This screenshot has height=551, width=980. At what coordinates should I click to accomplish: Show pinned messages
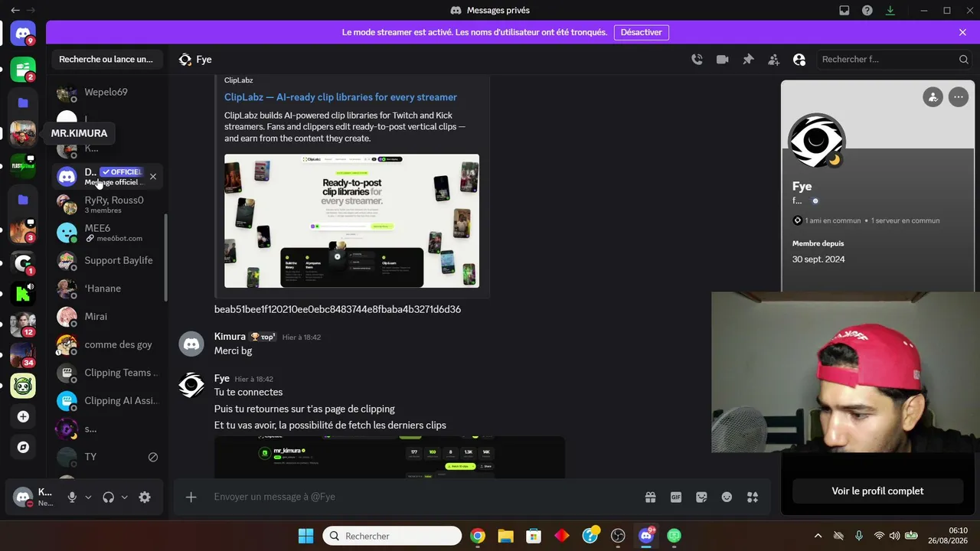click(748, 60)
